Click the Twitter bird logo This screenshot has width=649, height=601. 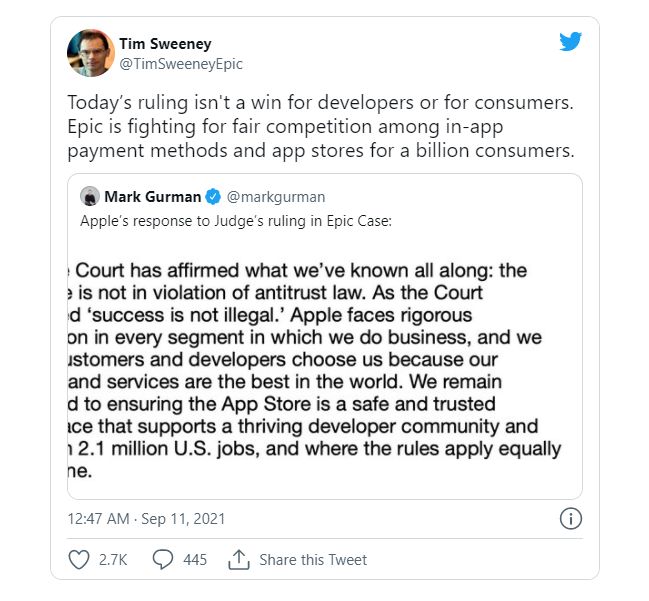coord(570,41)
